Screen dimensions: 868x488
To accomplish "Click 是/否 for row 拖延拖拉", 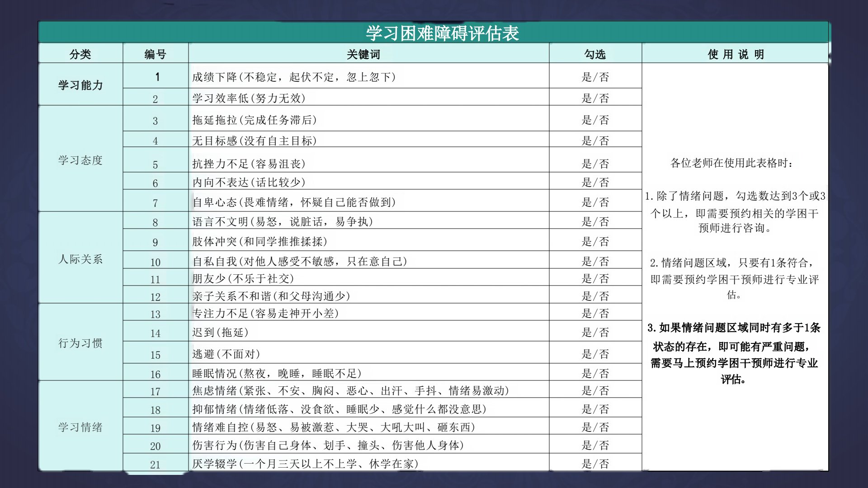I will [595, 120].
